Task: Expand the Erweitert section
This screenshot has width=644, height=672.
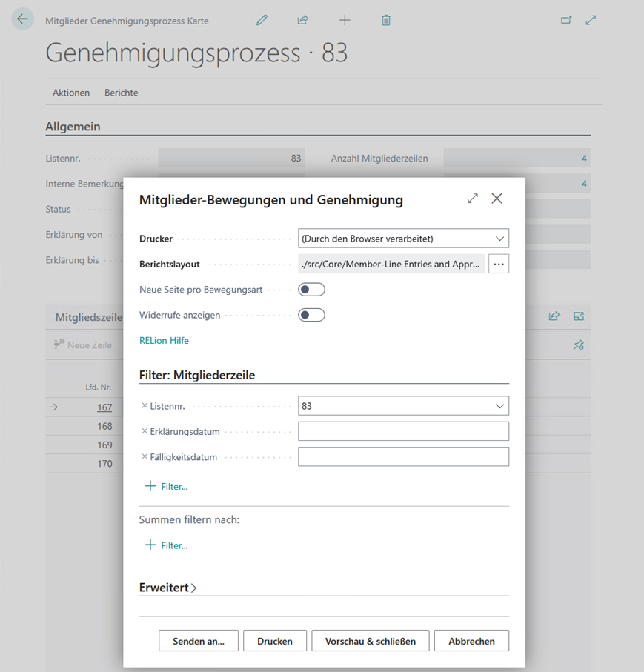Action: [167, 587]
